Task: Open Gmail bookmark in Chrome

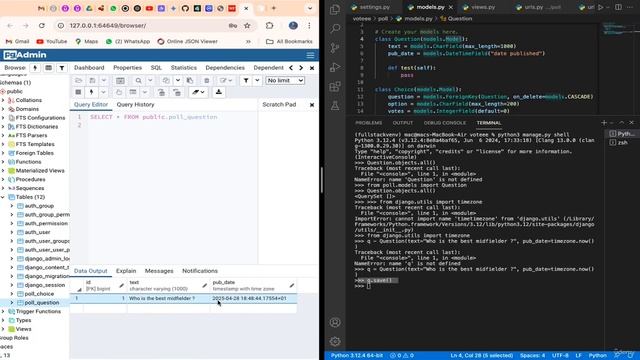Action: [17, 41]
